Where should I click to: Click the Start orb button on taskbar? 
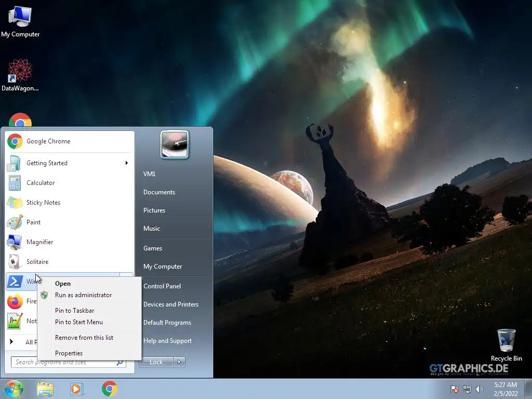[14, 389]
